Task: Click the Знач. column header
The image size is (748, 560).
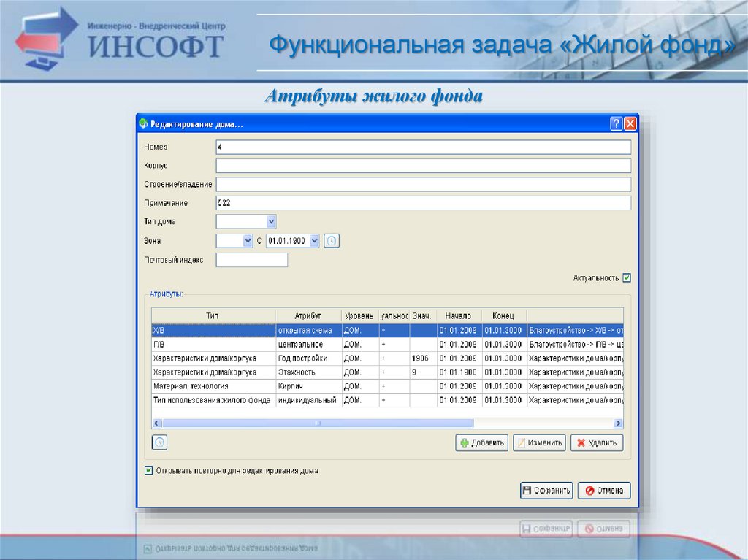Action: point(422,315)
